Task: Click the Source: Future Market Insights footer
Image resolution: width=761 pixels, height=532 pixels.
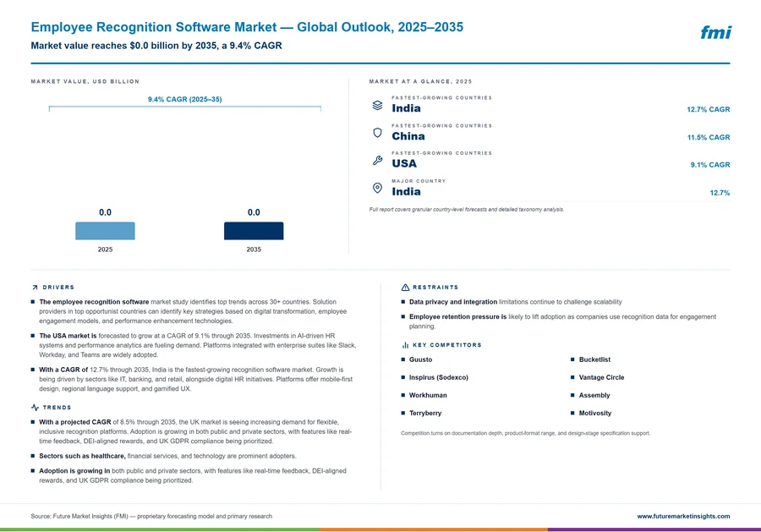Action: coord(151,516)
